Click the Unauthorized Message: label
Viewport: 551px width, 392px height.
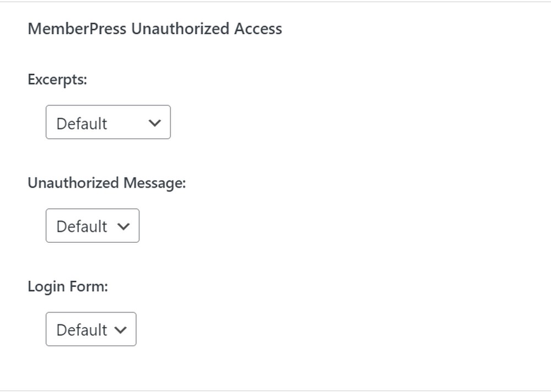click(x=106, y=183)
